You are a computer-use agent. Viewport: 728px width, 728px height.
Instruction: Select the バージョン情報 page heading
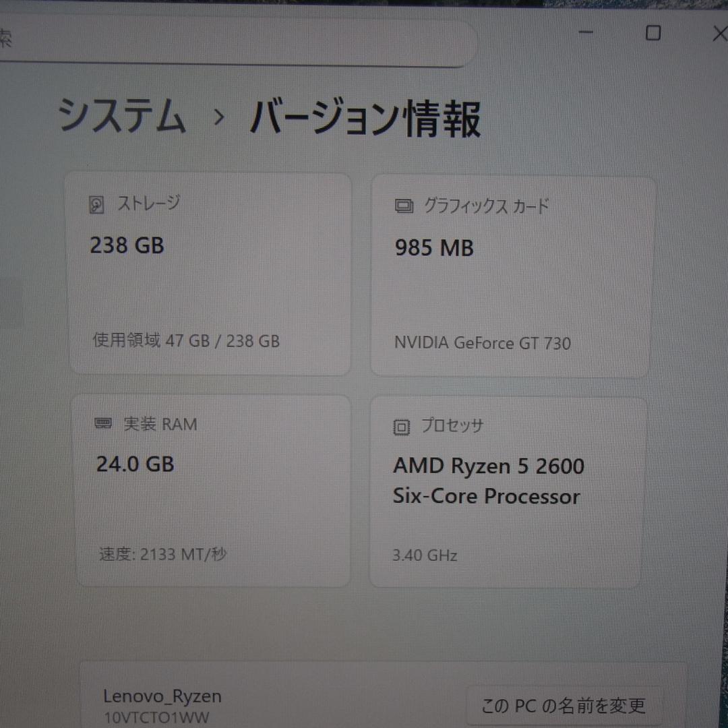coord(365,118)
